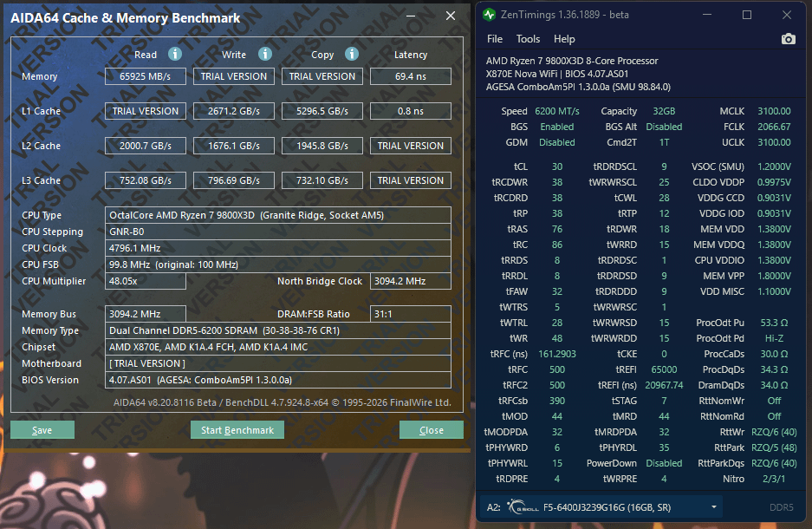Click the Write column info icon
This screenshot has height=529, width=812.
coord(263,54)
